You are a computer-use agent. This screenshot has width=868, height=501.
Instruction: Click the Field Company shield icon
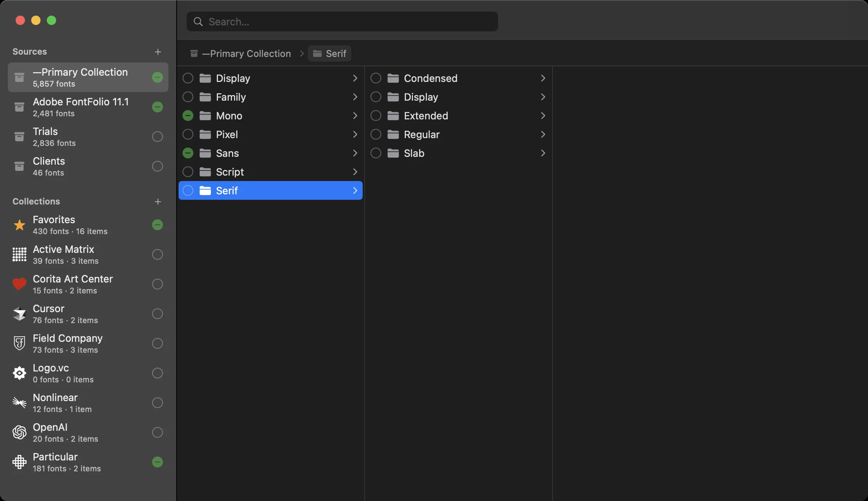coord(19,343)
